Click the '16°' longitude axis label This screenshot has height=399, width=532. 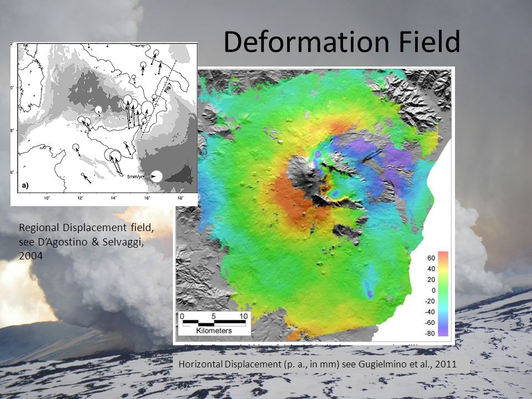coord(147,198)
